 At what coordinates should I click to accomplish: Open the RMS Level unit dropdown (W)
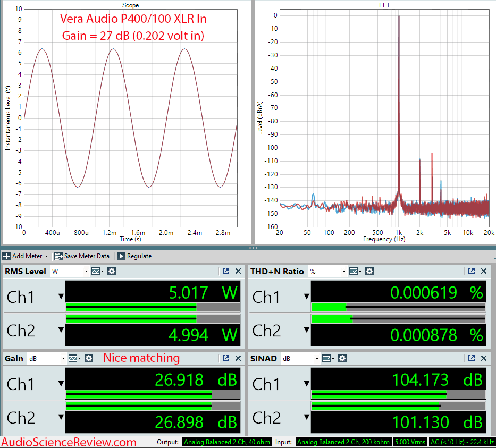(70, 271)
